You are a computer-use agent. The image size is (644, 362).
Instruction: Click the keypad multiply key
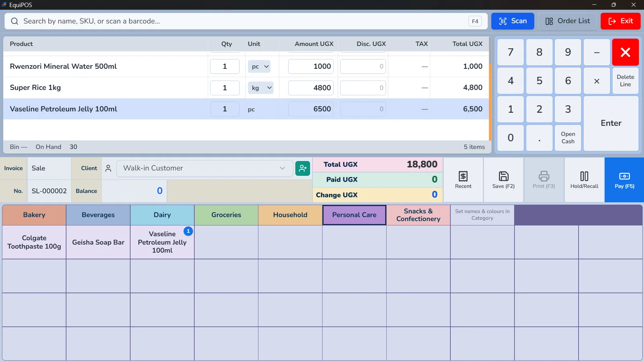597,81
